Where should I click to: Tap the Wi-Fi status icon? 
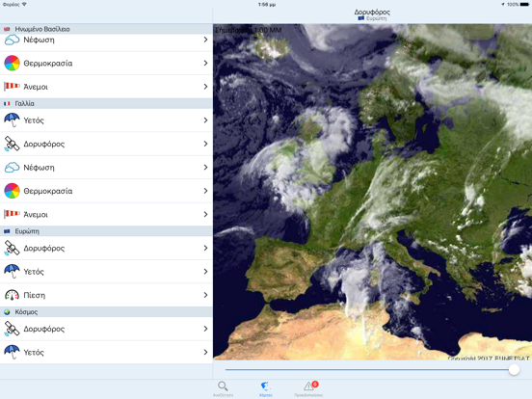[x=24, y=5]
